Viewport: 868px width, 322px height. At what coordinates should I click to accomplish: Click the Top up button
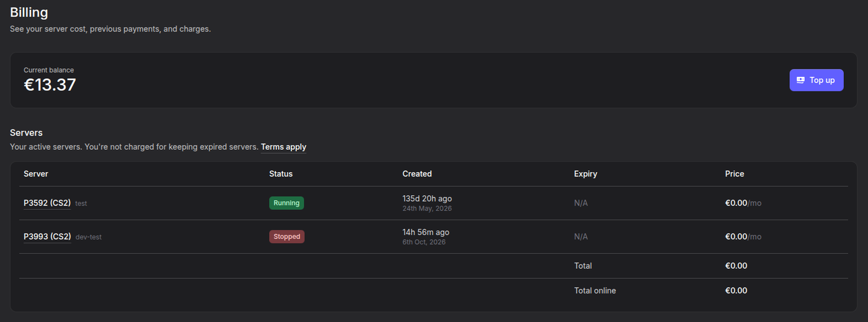pos(816,80)
